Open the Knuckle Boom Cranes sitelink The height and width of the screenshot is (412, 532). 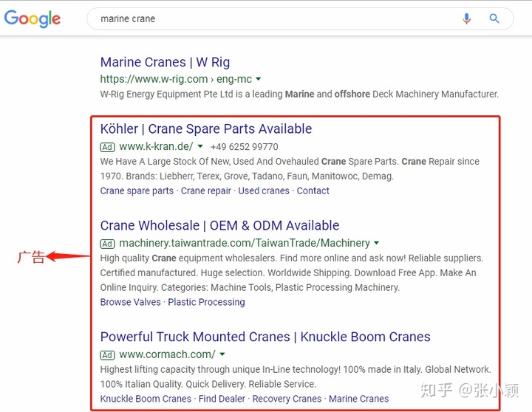tap(146, 399)
